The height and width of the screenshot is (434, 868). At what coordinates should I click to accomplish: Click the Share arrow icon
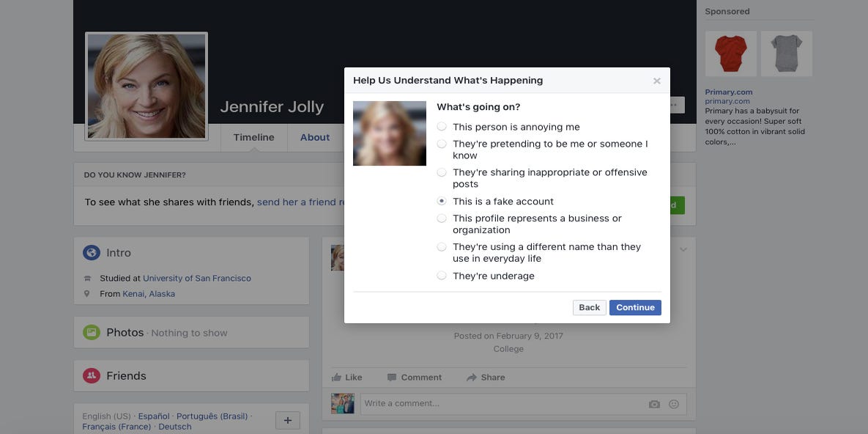(x=472, y=378)
